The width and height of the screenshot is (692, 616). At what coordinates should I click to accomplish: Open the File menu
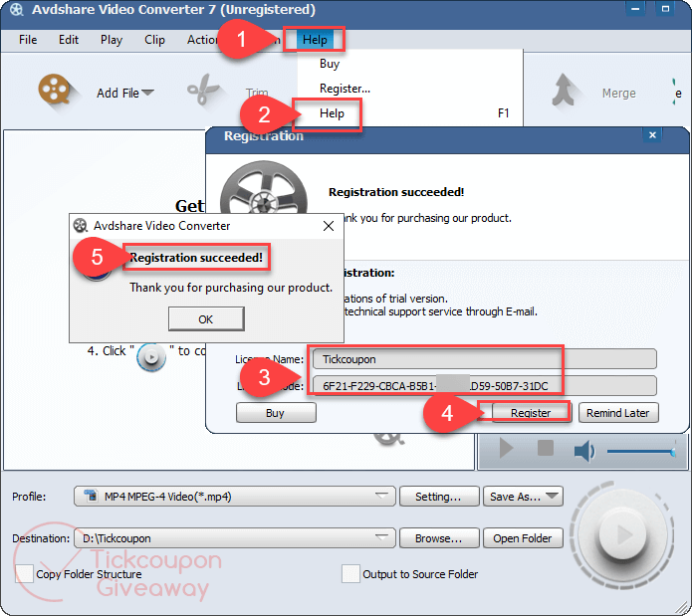28,40
